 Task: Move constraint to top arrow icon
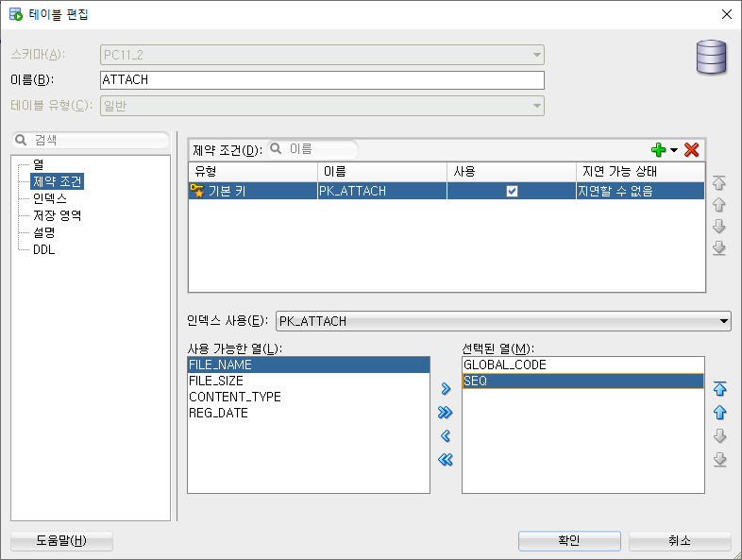pyautogui.click(x=718, y=182)
